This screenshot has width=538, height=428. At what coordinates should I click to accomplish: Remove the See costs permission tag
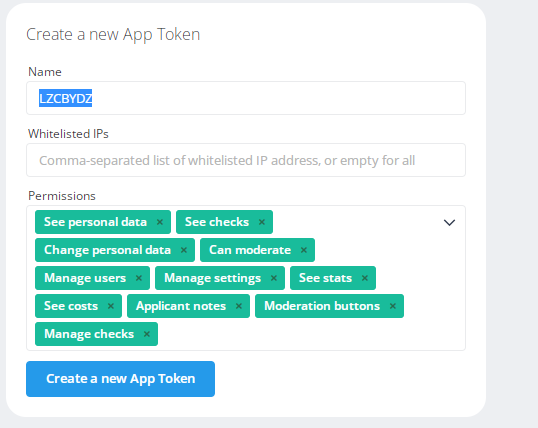110,306
